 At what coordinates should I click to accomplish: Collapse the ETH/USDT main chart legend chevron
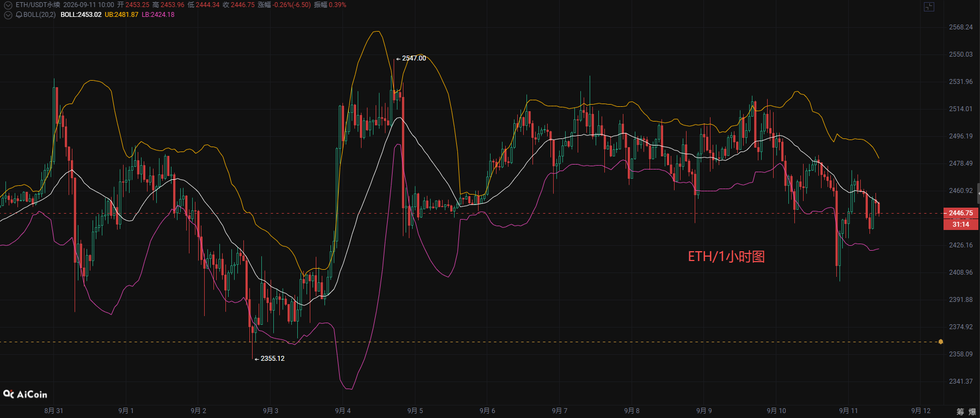(8, 5)
